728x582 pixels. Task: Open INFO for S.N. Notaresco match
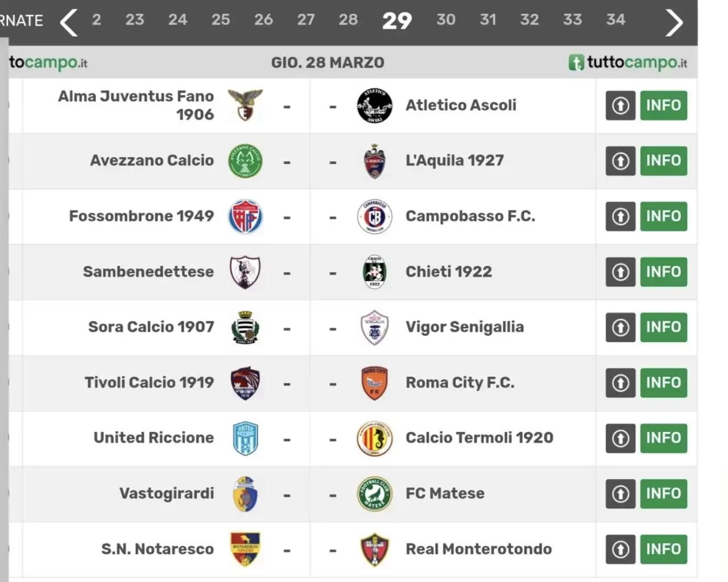[x=664, y=550]
